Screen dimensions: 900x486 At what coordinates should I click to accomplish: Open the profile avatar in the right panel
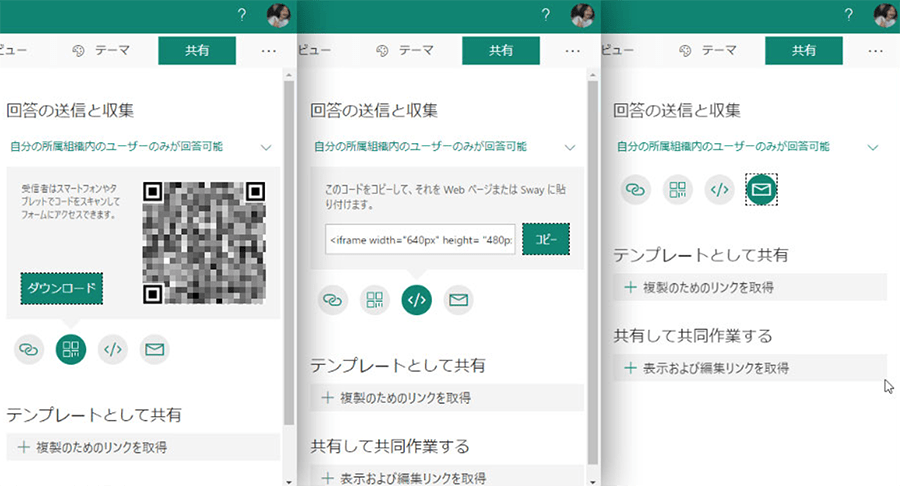886,15
